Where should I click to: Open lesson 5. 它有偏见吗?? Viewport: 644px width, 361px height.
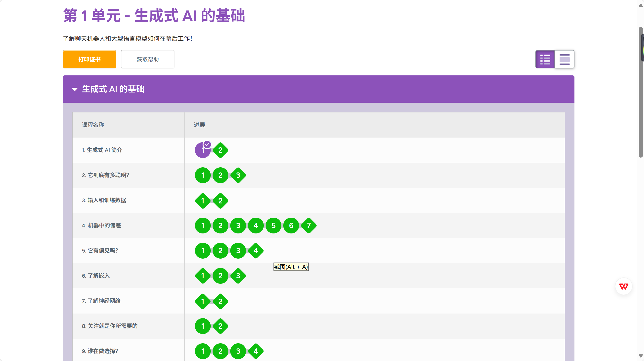click(x=100, y=250)
